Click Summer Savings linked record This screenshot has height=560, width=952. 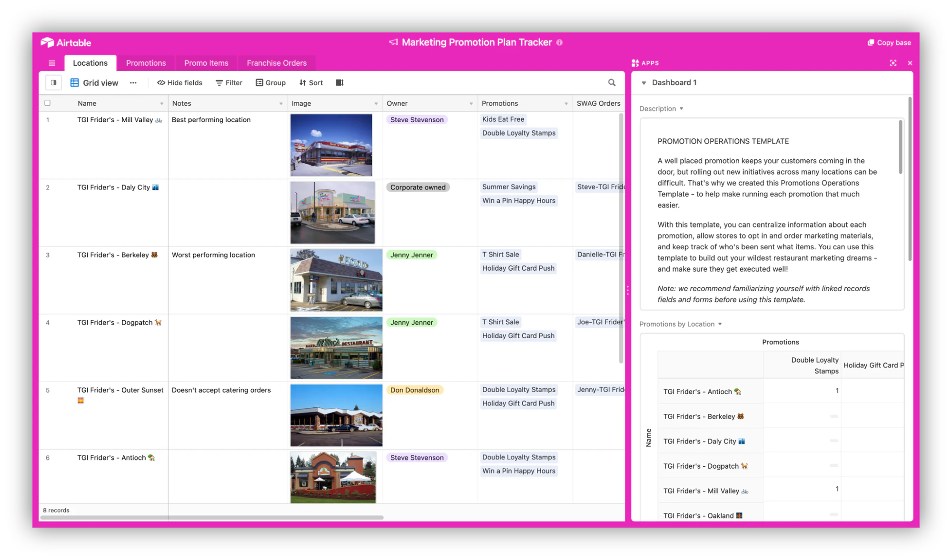pos(509,187)
